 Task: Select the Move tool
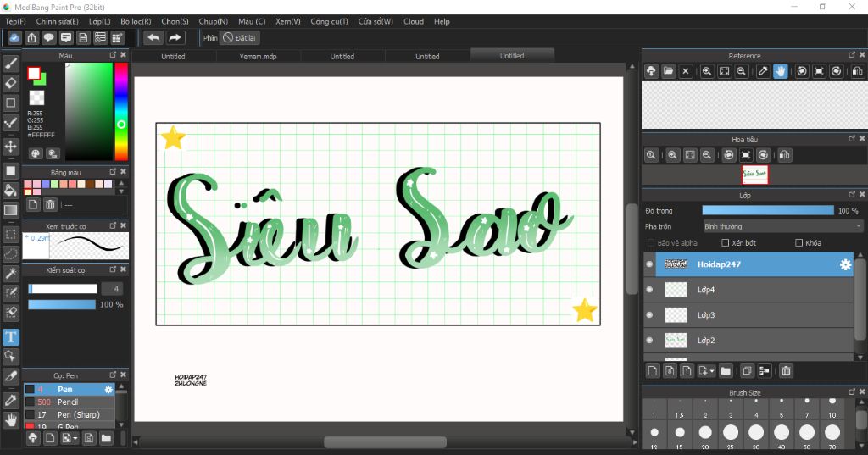pyautogui.click(x=10, y=147)
